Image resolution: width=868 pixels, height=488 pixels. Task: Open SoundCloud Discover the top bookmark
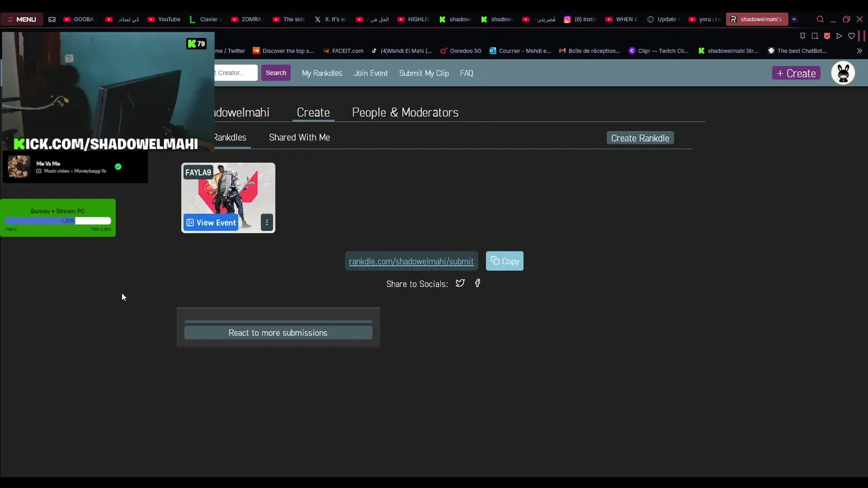click(x=283, y=51)
